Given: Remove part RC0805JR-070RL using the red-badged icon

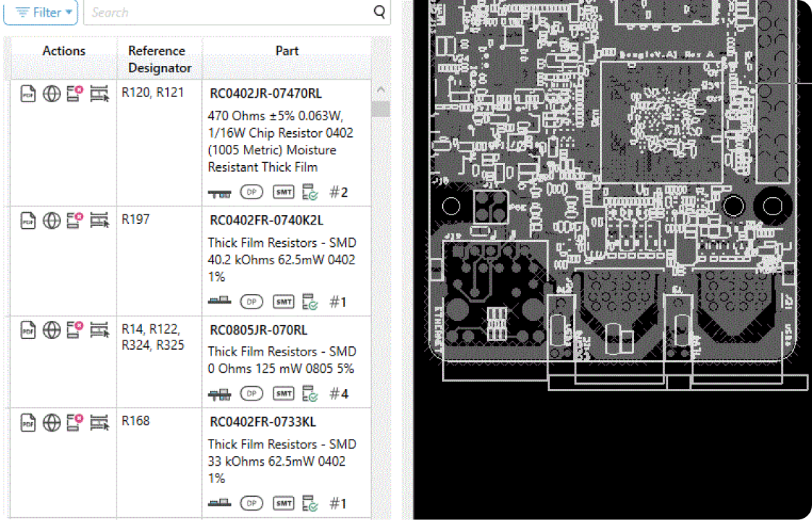Looking at the screenshot, I should click(x=73, y=330).
